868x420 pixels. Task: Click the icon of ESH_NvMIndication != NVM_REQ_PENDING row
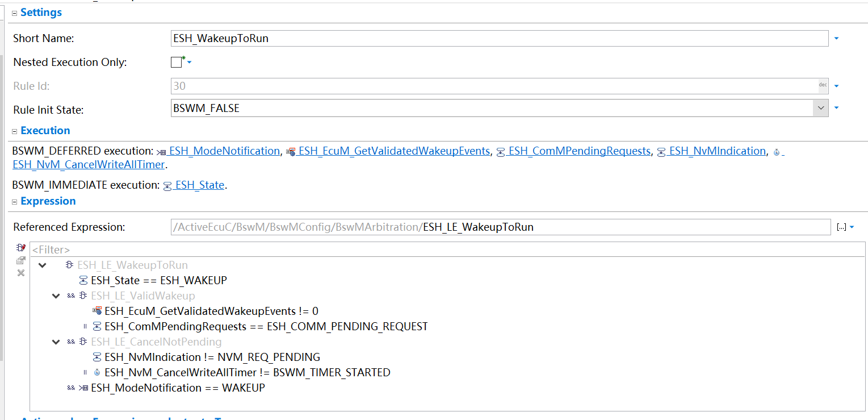coord(97,357)
